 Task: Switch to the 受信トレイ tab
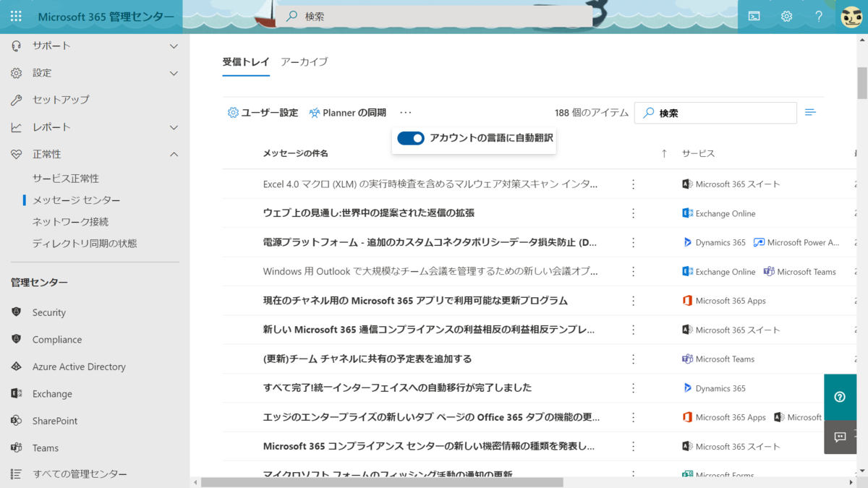click(246, 62)
